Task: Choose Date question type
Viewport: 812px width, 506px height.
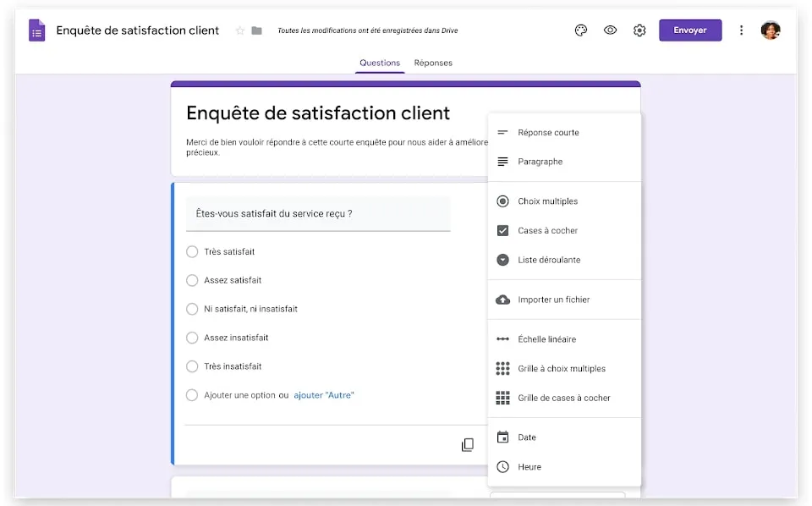Action: [x=564, y=437]
